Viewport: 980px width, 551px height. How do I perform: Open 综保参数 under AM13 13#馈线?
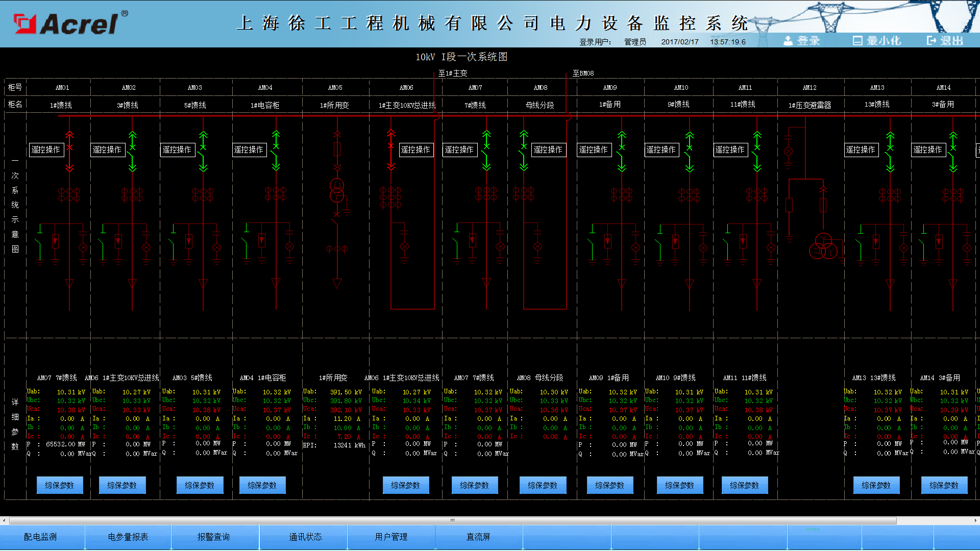pyautogui.click(x=876, y=485)
